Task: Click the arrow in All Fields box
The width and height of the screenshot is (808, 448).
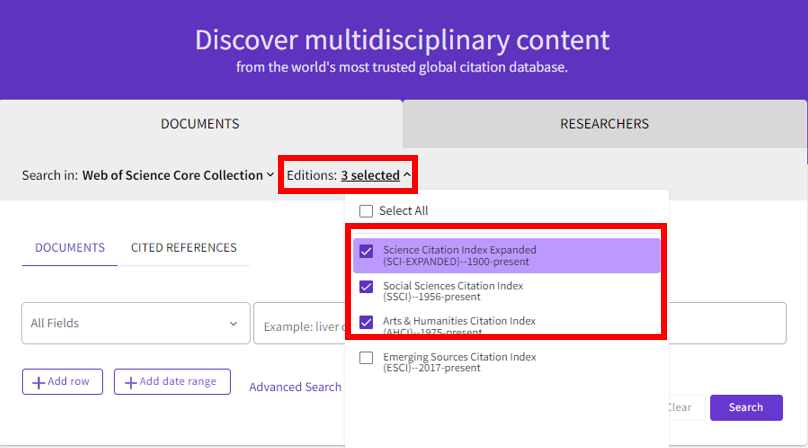Action: pyautogui.click(x=233, y=324)
